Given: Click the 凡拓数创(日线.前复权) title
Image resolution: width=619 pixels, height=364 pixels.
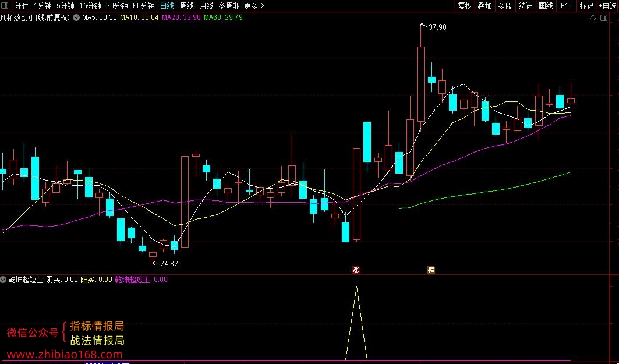Looking at the screenshot, I should click(35, 17).
